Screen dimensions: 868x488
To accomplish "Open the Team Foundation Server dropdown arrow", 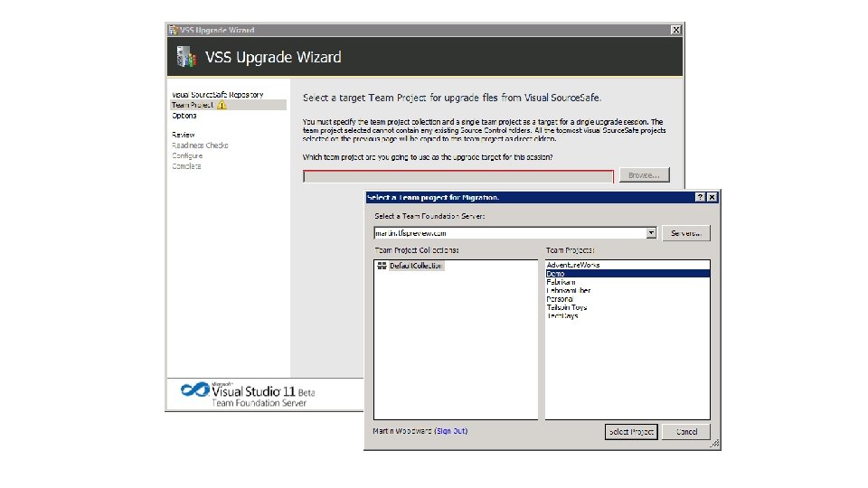I will pyautogui.click(x=651, y=233).
